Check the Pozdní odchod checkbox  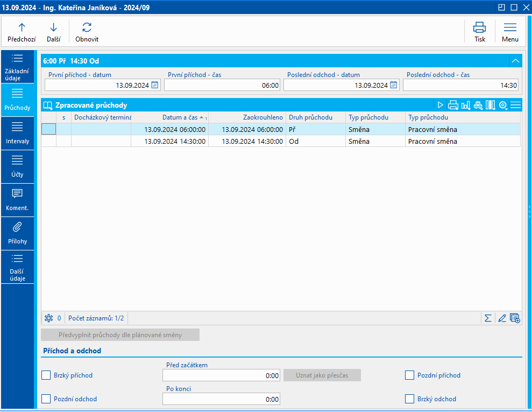tap(46, 399)
